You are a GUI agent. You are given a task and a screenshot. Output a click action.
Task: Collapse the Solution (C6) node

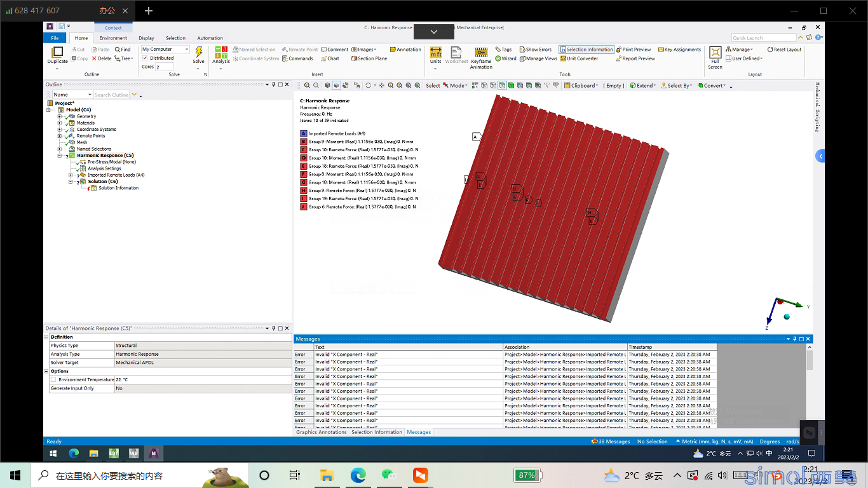(x=71, y=182)
